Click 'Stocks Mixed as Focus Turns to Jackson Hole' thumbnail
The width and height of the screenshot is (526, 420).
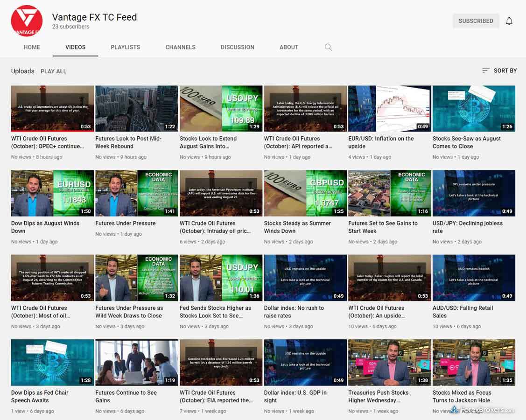pyautogui.click(x=474, y=362)
